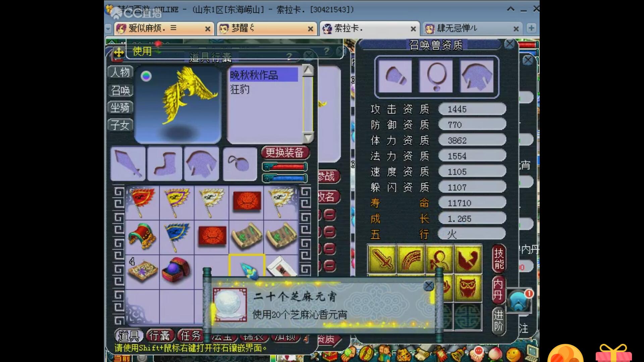Click the 使用 use label
This screenshot has height=362, width=644.
[x=142, y=51]
